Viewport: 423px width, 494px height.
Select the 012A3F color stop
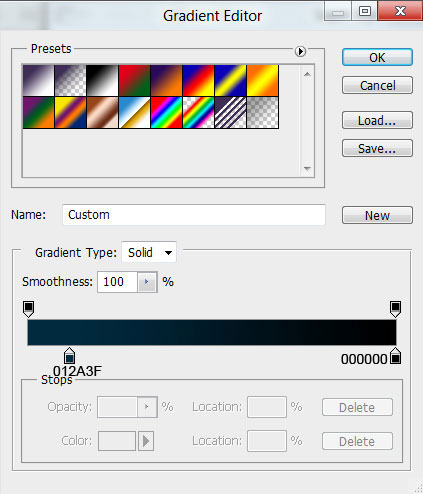click(x=69, y=356)
